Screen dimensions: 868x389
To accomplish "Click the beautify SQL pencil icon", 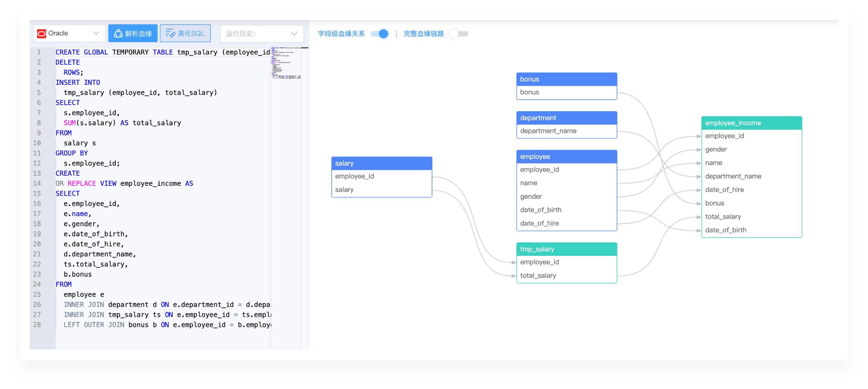I will point(170,33).
